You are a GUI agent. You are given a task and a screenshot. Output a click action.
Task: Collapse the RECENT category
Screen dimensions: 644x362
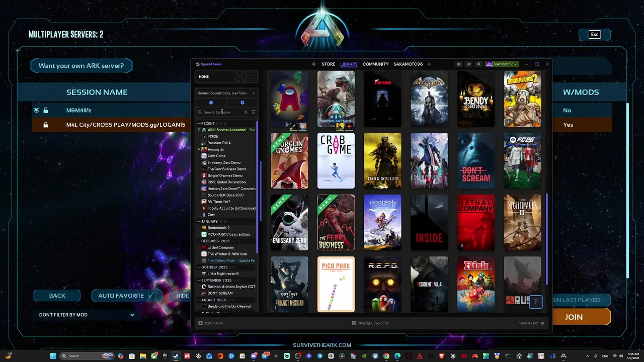(x=199, y=123)
